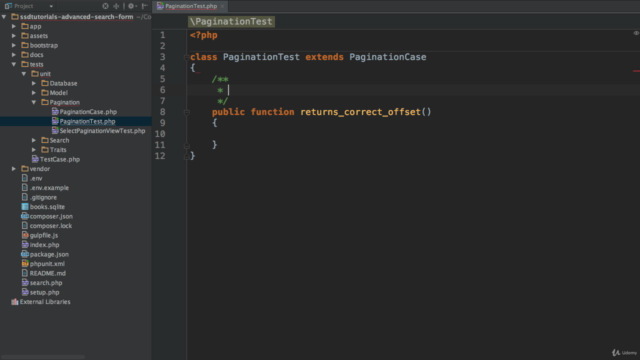
Task: Open composer.lock file
Action: point(51,226)
